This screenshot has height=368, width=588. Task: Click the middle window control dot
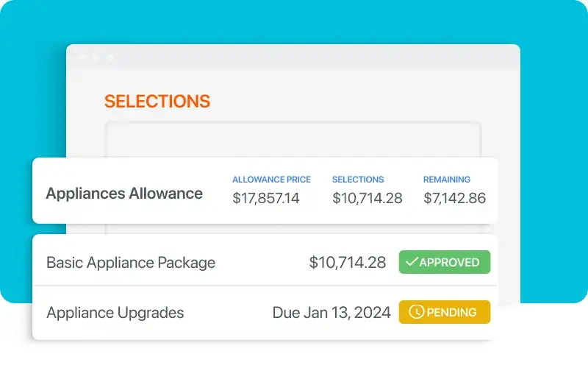point(96,57)
